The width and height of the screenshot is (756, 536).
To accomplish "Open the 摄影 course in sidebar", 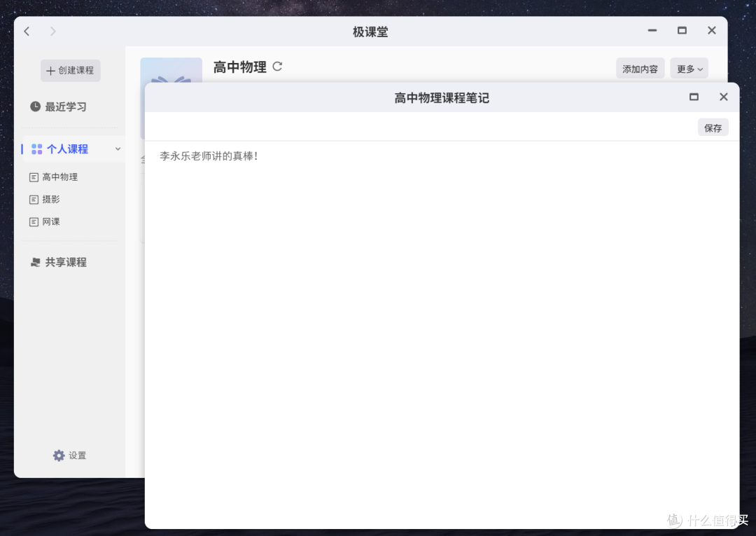I will pos(45,199).
